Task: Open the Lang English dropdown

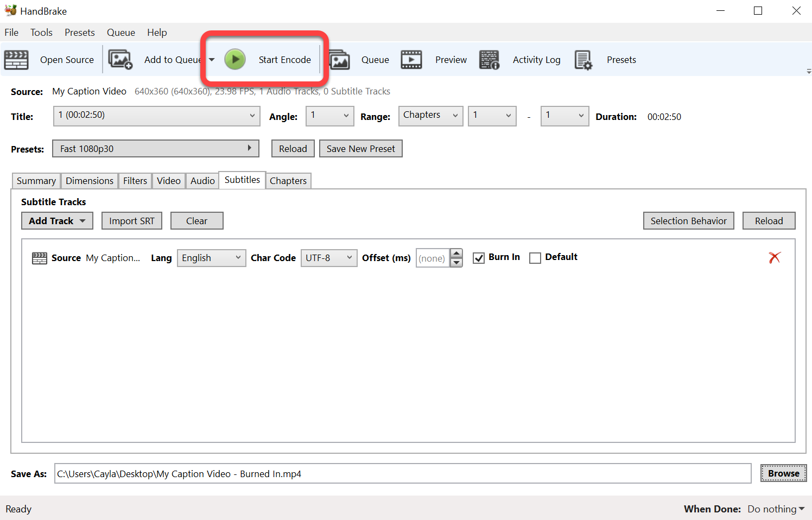Action: point(212,258)
